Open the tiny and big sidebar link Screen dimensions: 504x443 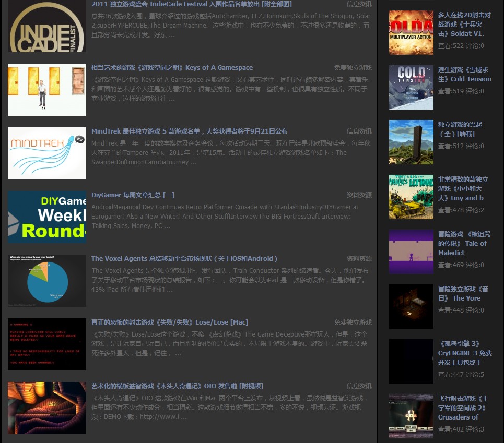click(463, 189)
